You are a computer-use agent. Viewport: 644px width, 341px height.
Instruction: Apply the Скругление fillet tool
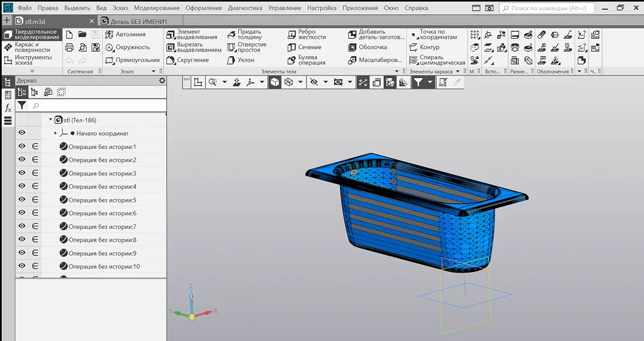tap(188, 60)
